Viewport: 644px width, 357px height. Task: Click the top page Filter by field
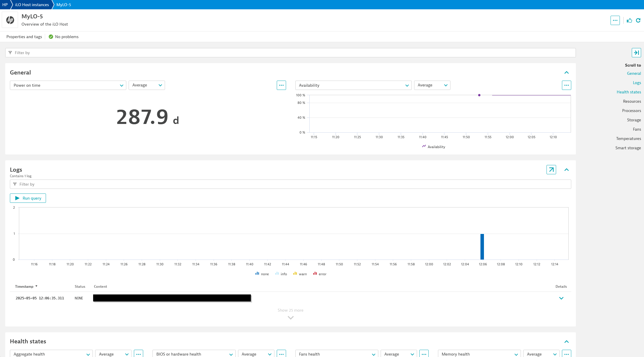click(x=290, y=53)
